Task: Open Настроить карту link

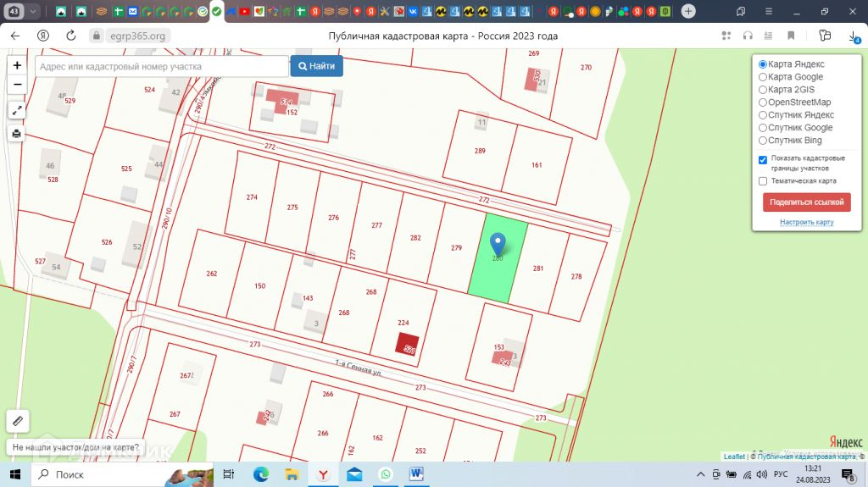Action: coord(807,222)
